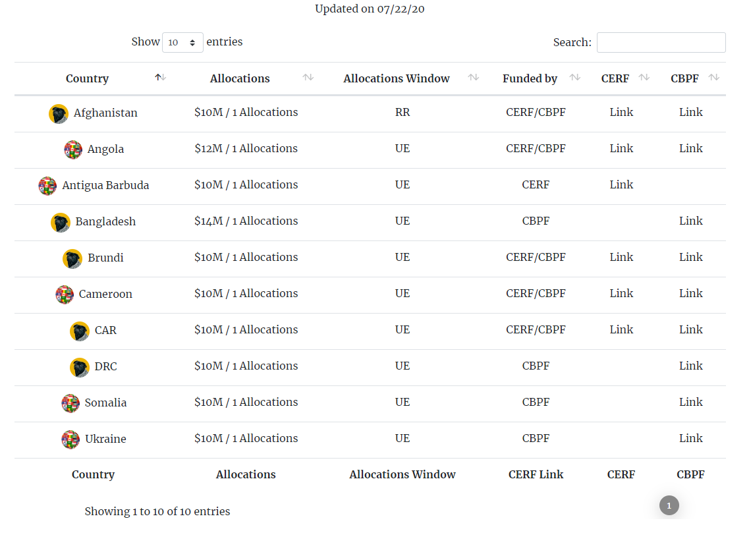Go to page 1 of pagination
The height and width of the screenshot is (560, 751).
coord(669,505)
